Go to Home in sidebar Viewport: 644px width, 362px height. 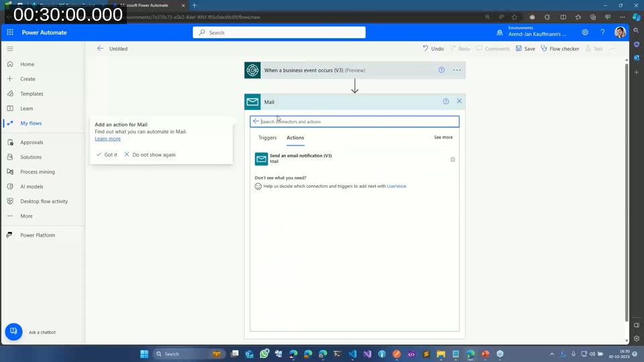click(x=27, y=64)
